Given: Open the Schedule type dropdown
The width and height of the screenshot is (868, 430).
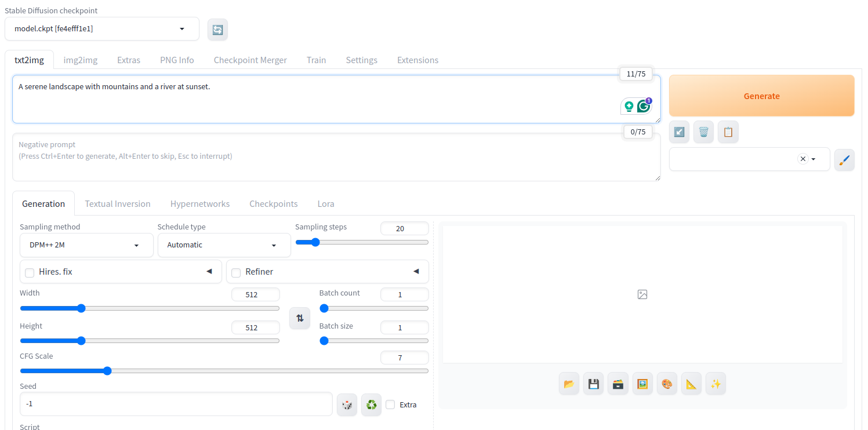Looking at the screenshot, I should [x=224, y=245].
